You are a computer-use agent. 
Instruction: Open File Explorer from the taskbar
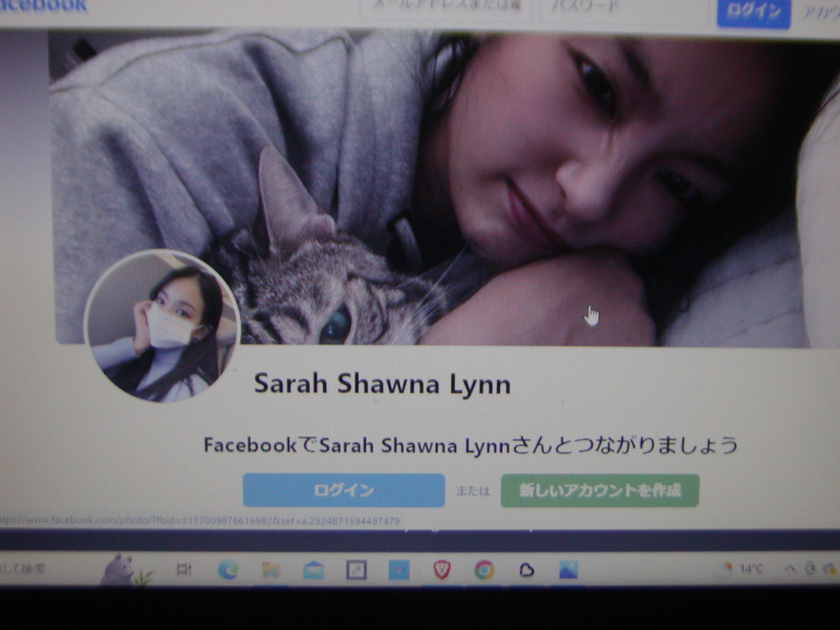click(x=271, y=569)
